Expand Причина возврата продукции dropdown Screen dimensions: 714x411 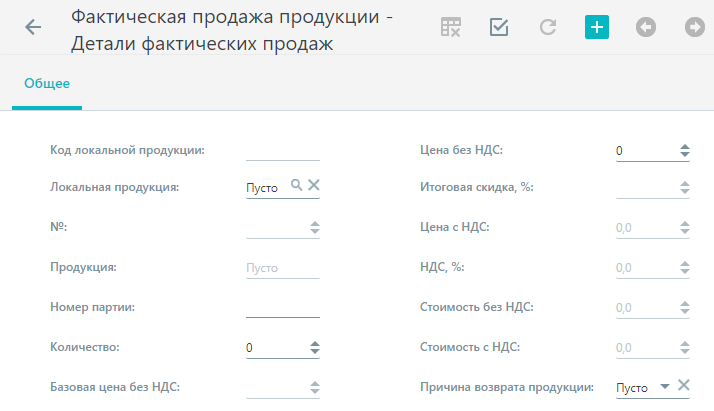pyautogui.click(x=665, y=386)
